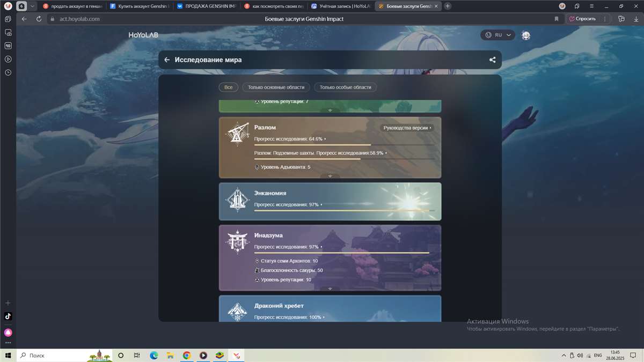The image size is (644, 362).
Task: Click Уровень репутации: 10 in Инадзума
Action: pos(286,280)
